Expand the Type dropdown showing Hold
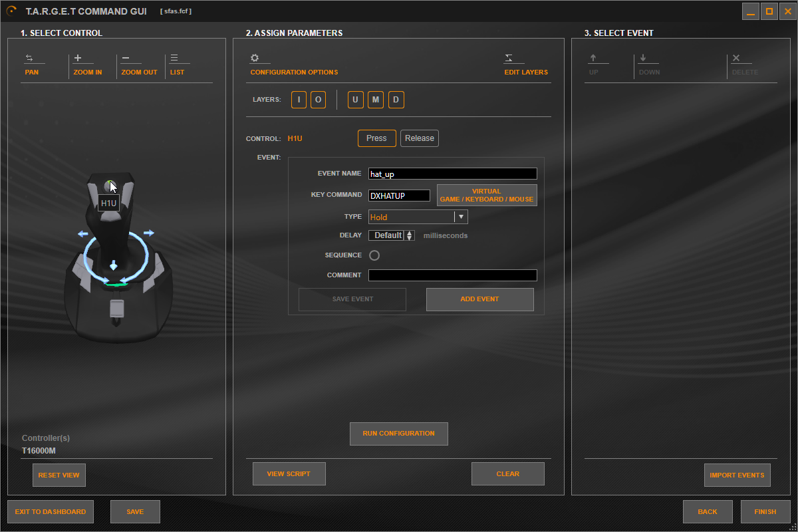798x532 pixels. tap(460, 217)
